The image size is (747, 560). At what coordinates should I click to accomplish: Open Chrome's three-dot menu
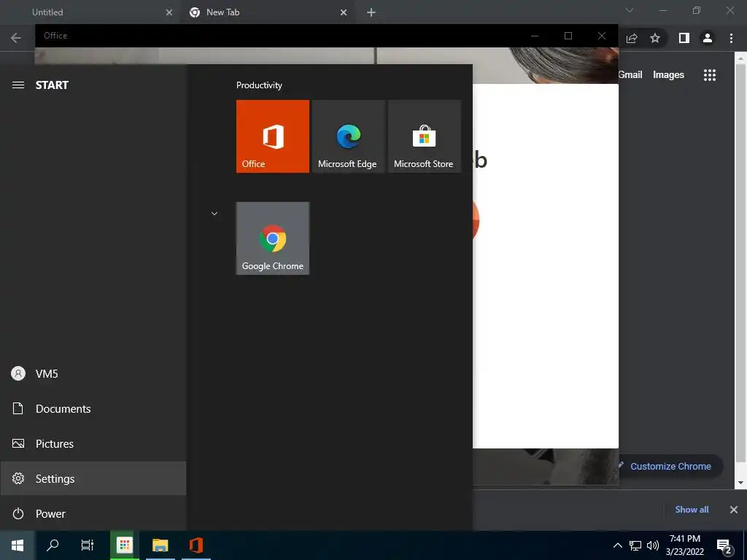[731, 38]
